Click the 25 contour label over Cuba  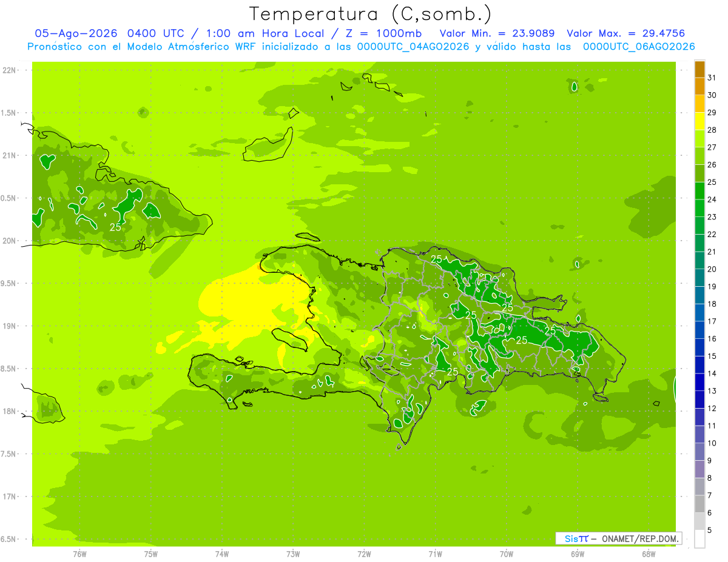(115, 227)
